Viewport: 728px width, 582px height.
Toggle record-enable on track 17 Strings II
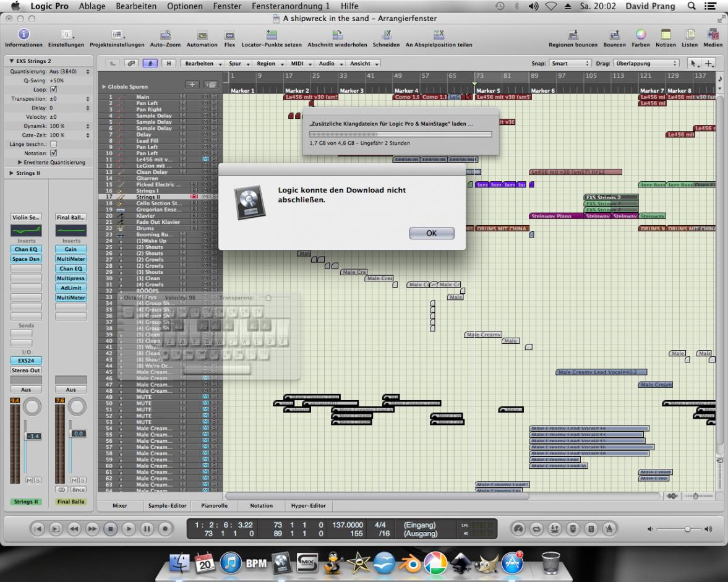(194, 197)
